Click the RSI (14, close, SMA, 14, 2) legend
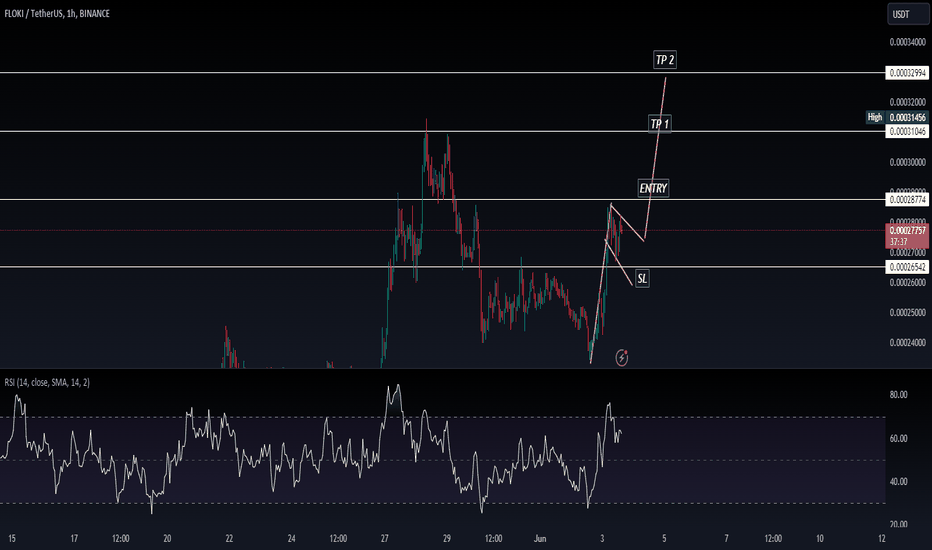 pyautogui.click(x=47, y=382)
